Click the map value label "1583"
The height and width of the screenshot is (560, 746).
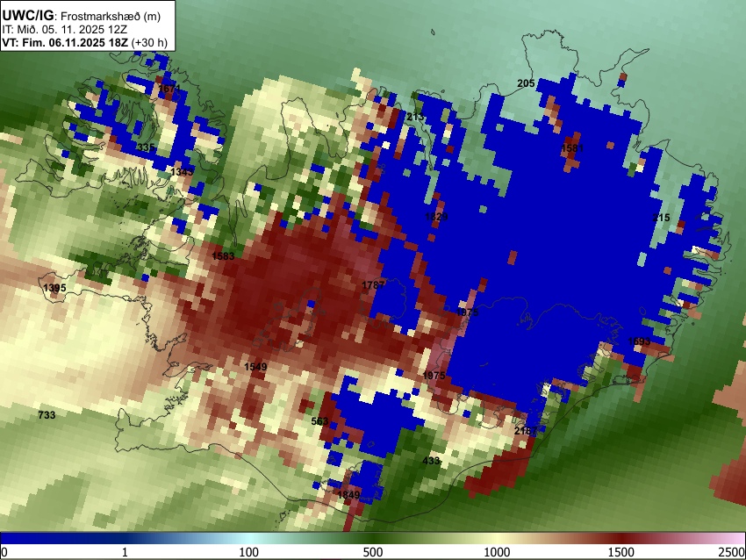223,256
